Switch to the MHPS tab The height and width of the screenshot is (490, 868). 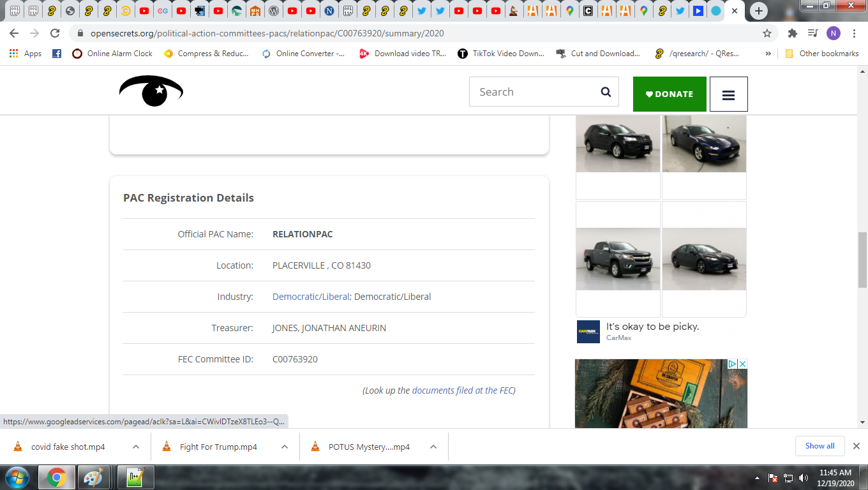coord(255,11)
